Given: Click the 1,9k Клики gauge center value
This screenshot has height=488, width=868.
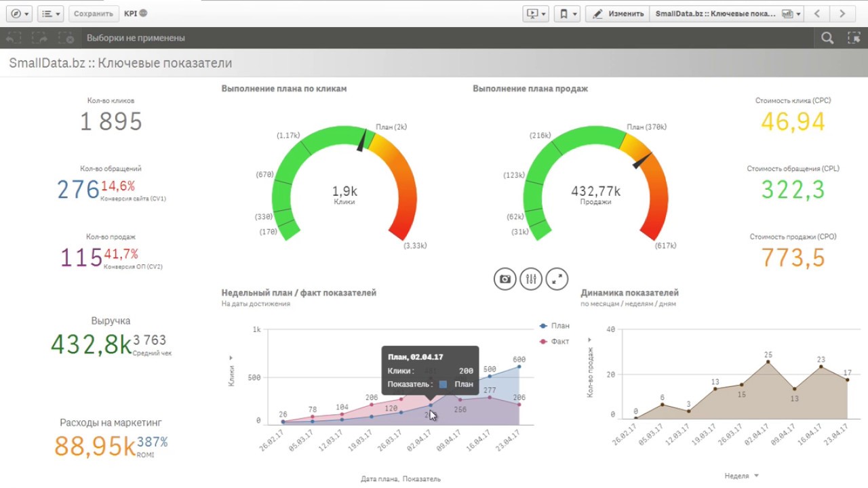Looking at the screenshot, I should coord(344,192).
